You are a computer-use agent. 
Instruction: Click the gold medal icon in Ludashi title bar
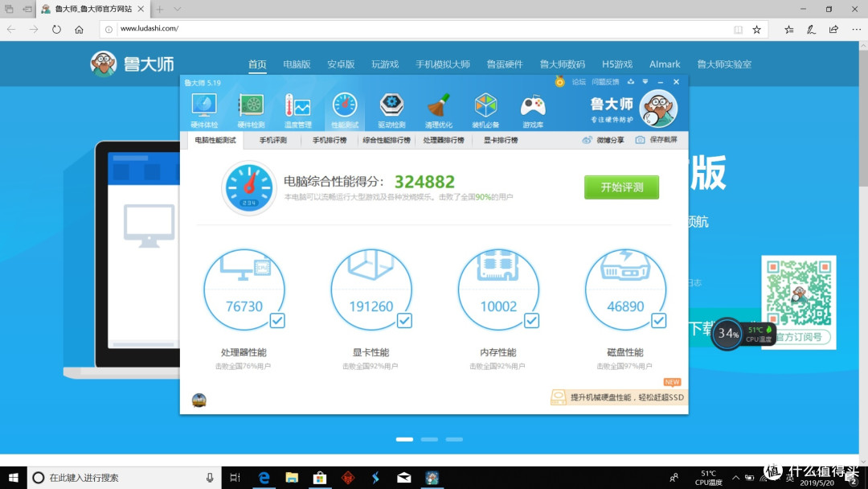tap(559, 81)
